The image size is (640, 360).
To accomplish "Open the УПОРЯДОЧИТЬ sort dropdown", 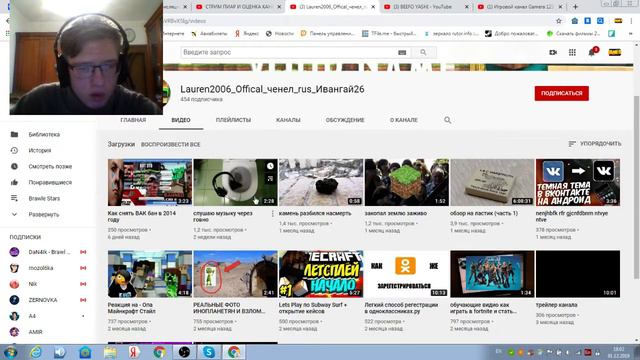I will click(x=595, y=144).
